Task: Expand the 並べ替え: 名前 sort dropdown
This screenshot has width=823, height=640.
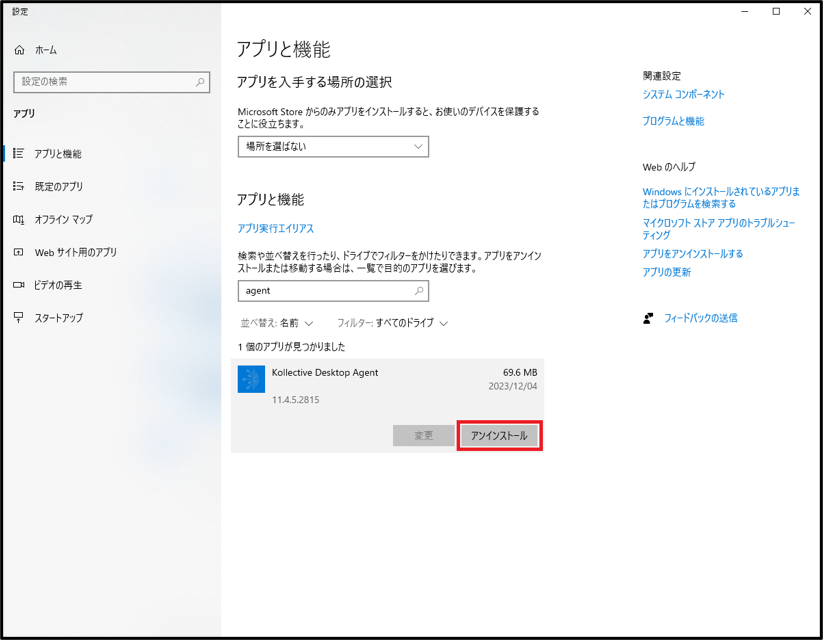Action: pyautogui.click(x=277, y=324)
